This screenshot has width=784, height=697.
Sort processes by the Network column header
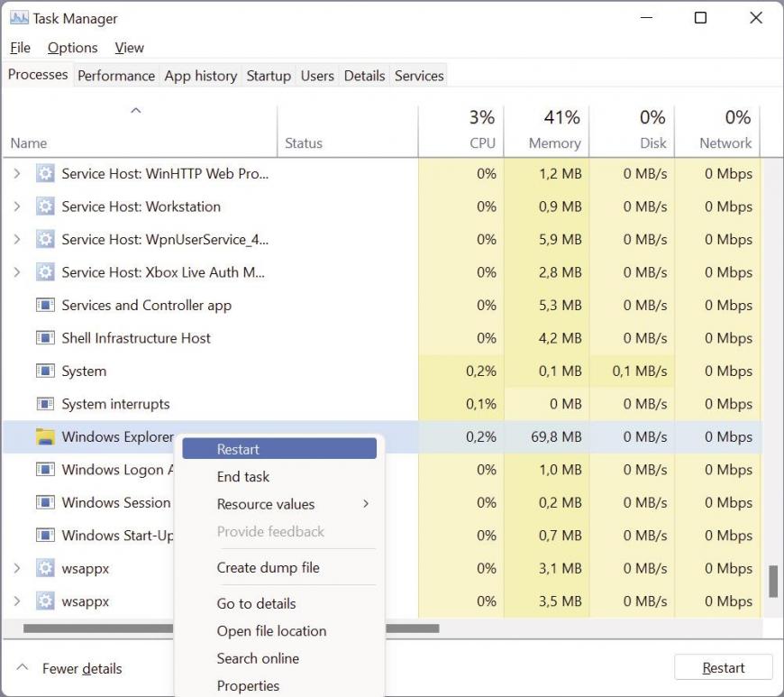tap(717, 131)
